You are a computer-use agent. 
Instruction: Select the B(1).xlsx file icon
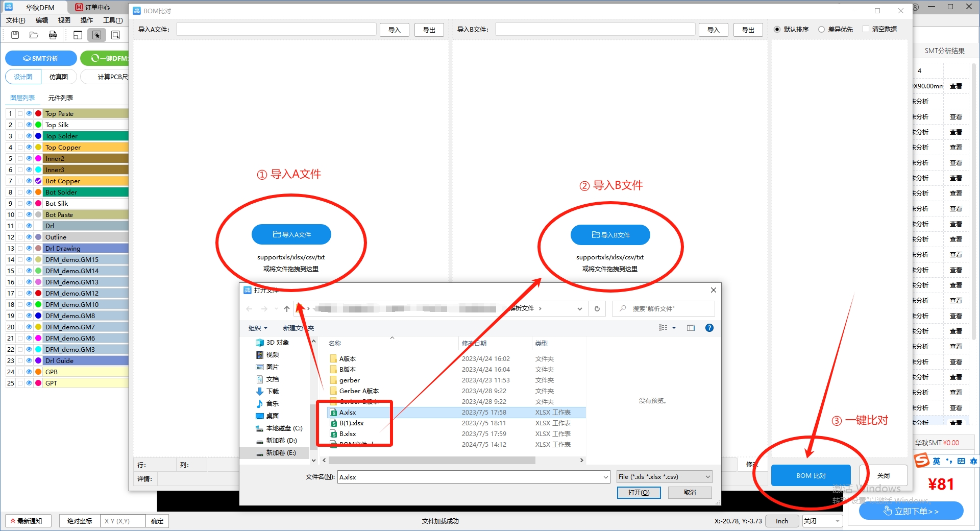point(333,423)
